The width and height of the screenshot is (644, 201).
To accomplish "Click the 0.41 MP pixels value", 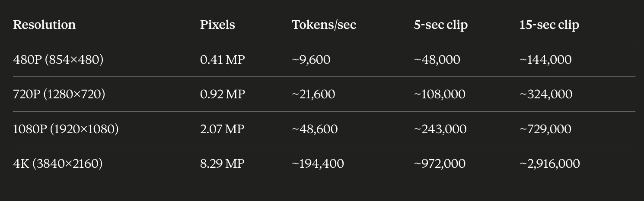I will point(222,60).
